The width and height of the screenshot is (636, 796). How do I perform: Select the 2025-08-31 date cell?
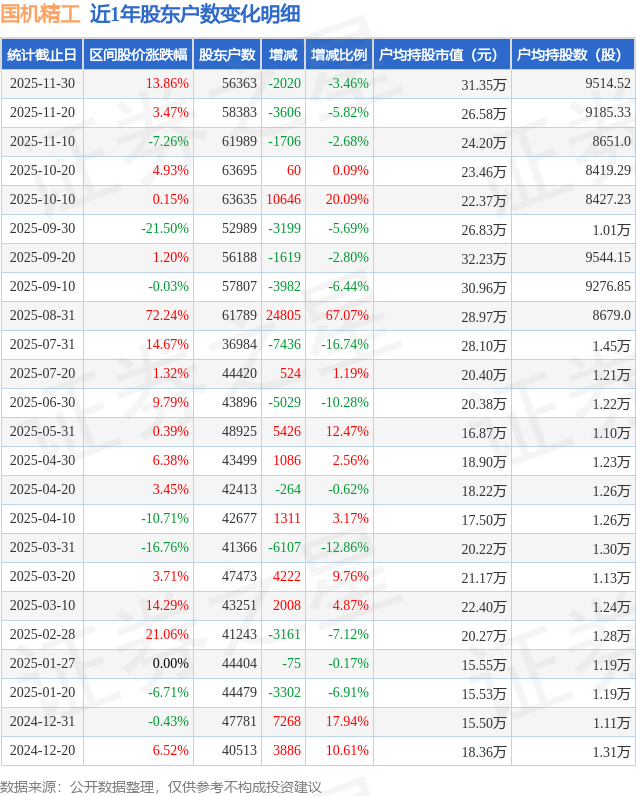click(x=42, y=316)
